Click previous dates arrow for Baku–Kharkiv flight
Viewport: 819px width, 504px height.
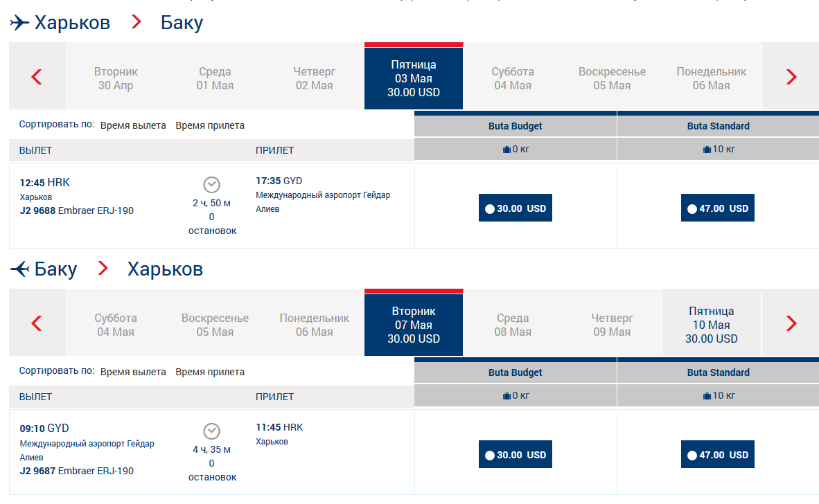[x=37, y=323]
